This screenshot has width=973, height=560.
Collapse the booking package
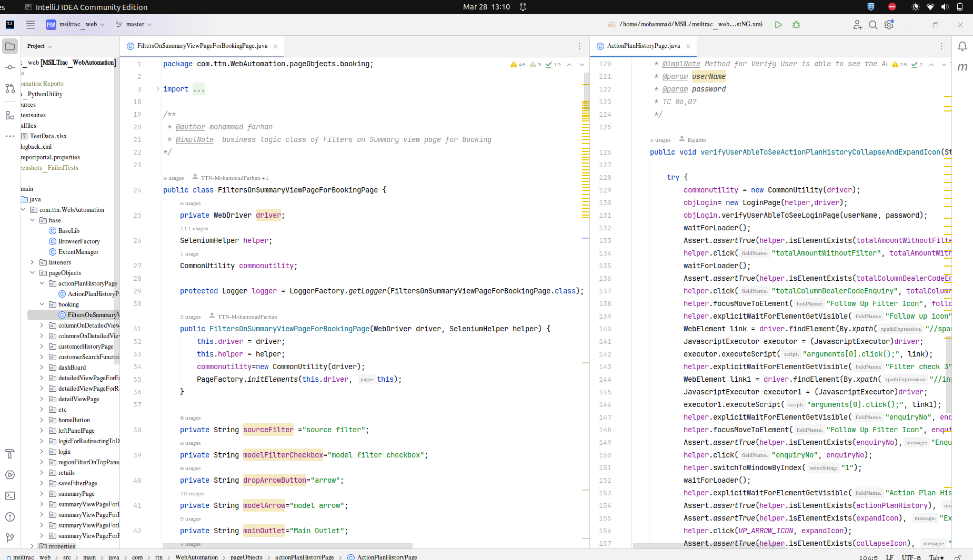click(42, 304)
